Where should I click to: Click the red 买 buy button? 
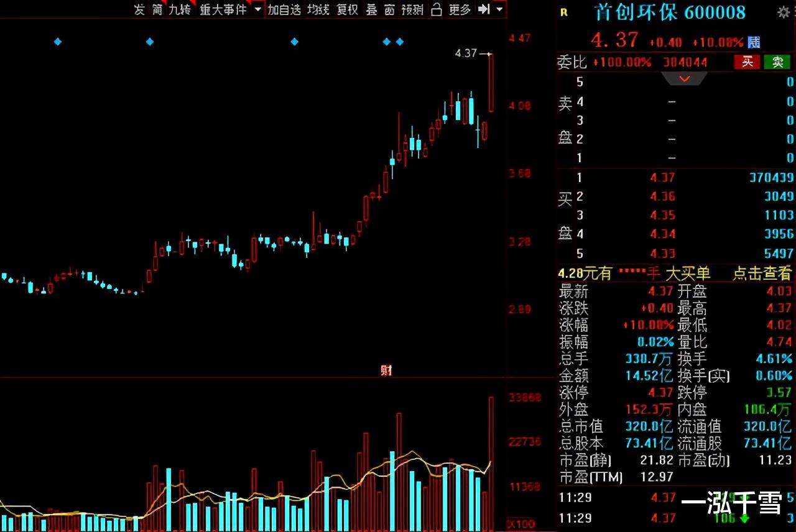tap(747, 62)
